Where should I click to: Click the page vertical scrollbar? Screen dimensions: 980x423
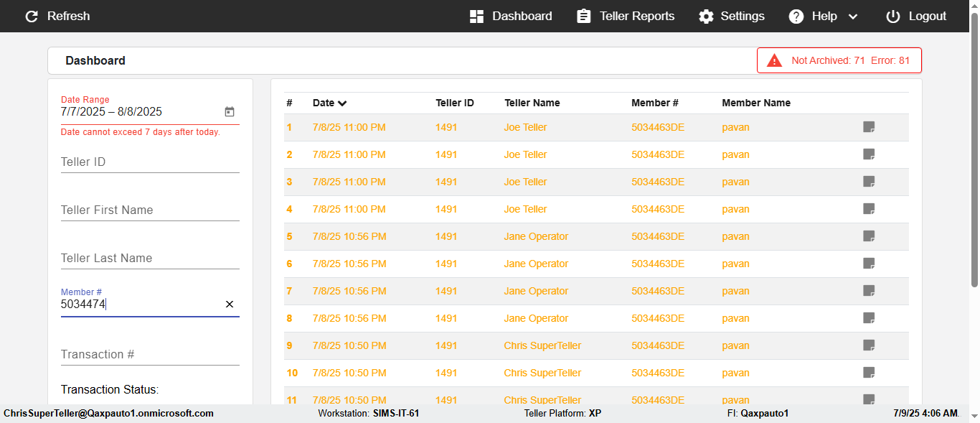click(974, 158)
